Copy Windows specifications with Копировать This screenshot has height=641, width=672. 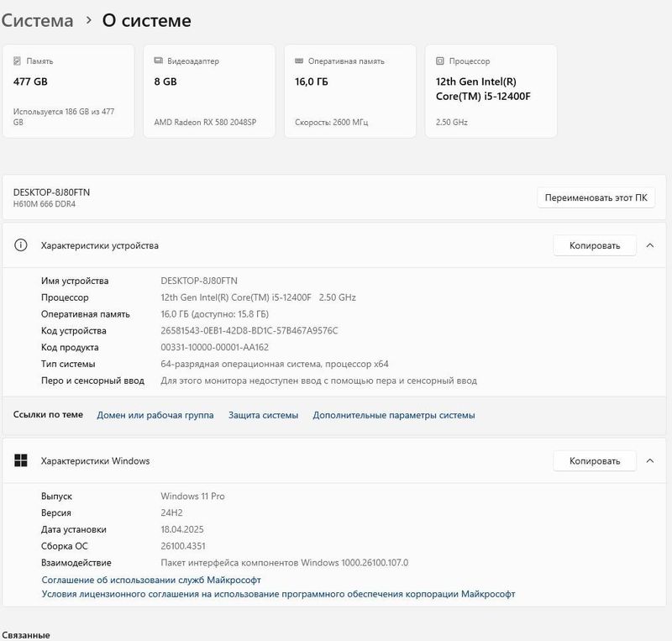595,461
